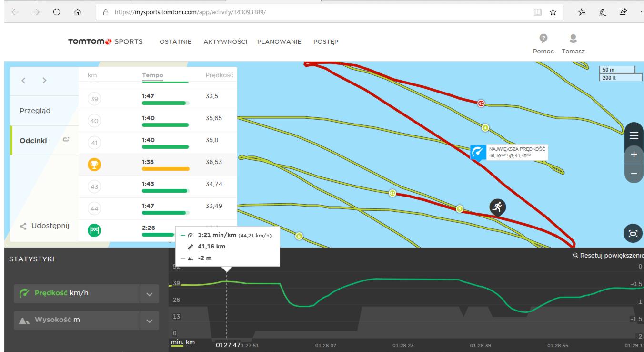Click the loop icon beside Odcinki
Image resolution: width=644 pixels, height=352 pixels.
coord(66,140)
